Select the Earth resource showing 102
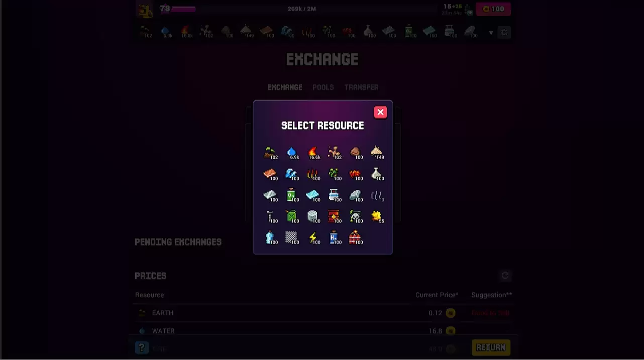The image size is (644, 360). pyautogui.click(x=271, y=153)
